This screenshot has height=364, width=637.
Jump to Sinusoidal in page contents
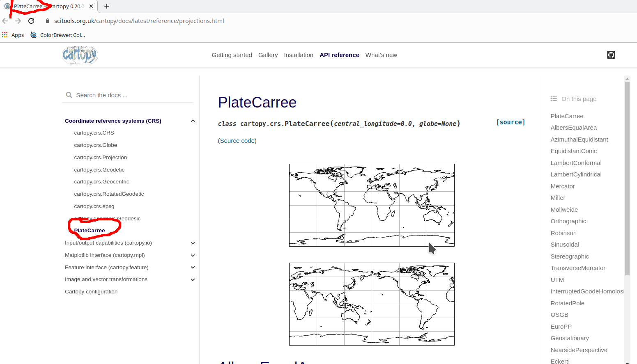[x=565, y=245]
